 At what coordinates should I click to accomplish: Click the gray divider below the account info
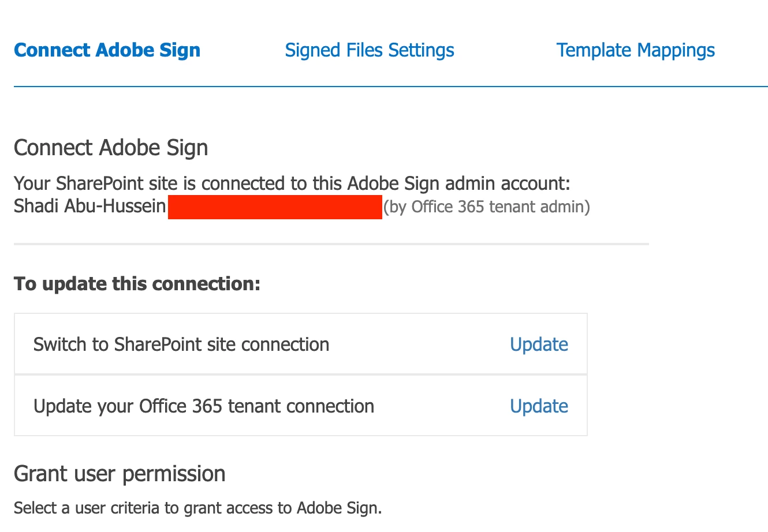331,244
